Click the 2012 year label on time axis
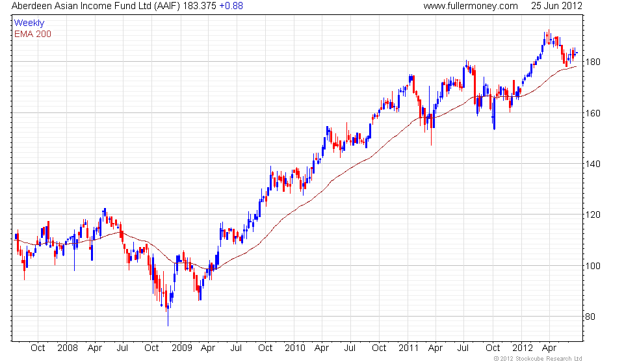637x364 pixels. coord(523,348)
